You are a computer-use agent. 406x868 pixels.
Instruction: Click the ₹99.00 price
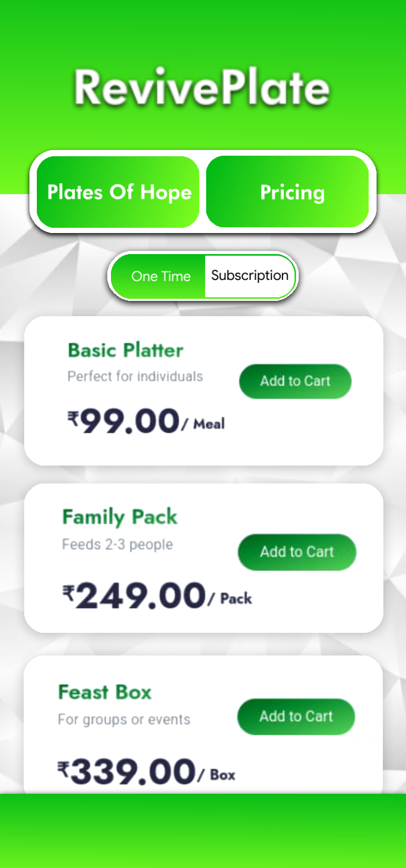[x=124, y=421]
